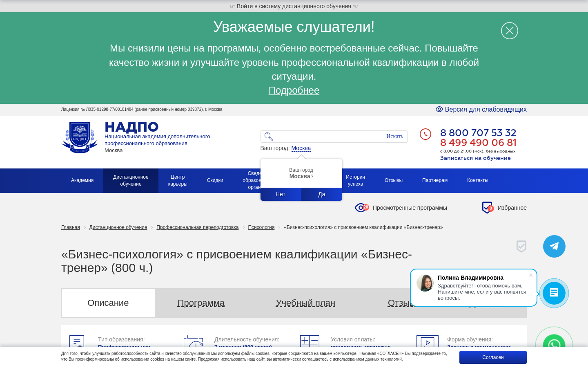
Task: Click Подробнее link in the green banner
Action: click(294, 90)
